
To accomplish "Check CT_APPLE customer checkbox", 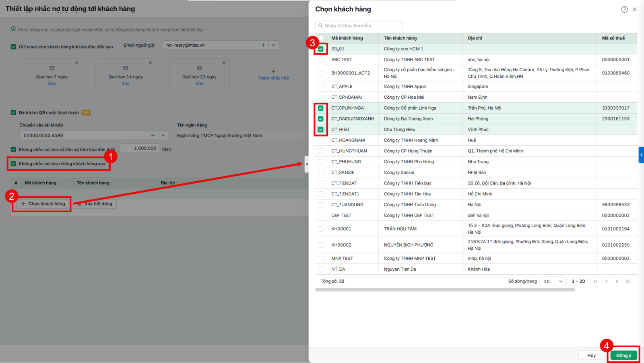I will (321, 87).
